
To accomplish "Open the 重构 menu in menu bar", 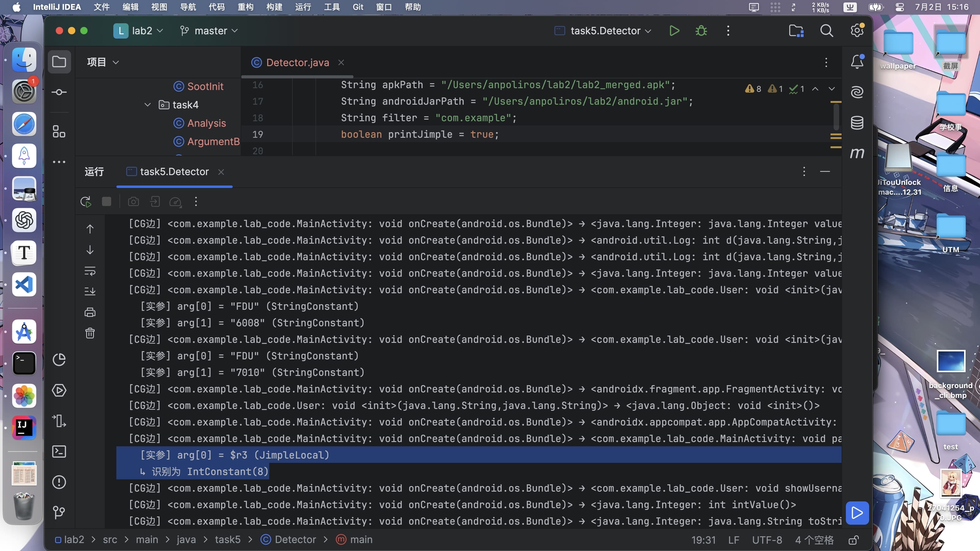I will click(x=245, y=7).
